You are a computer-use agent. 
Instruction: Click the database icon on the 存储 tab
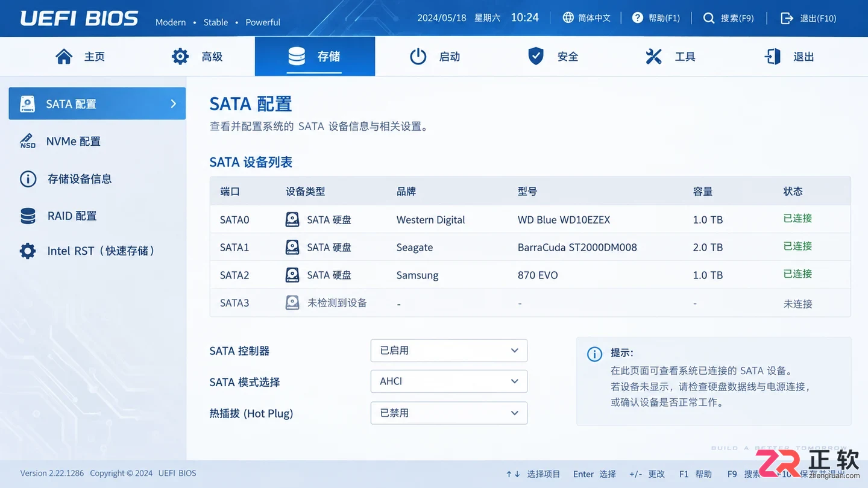297,57
